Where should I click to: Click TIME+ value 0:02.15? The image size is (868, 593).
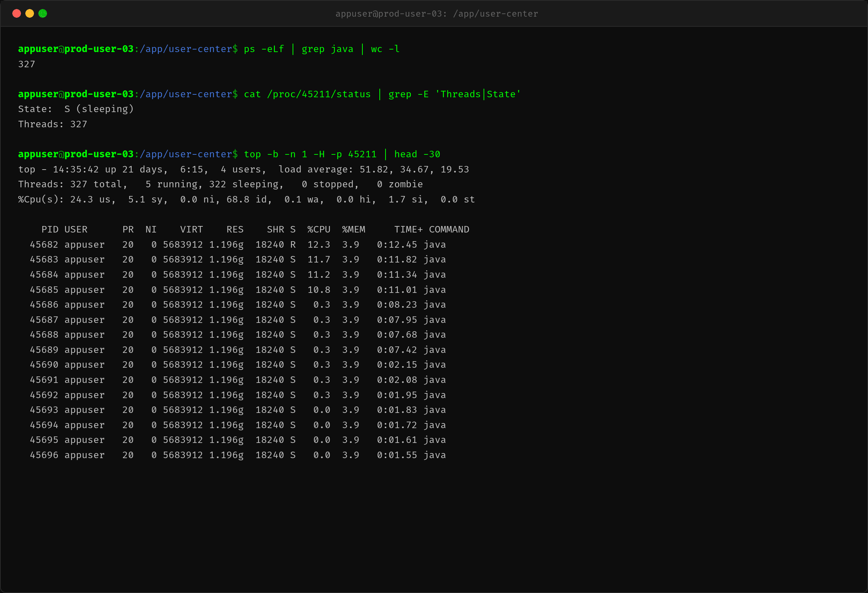(397, 365)
